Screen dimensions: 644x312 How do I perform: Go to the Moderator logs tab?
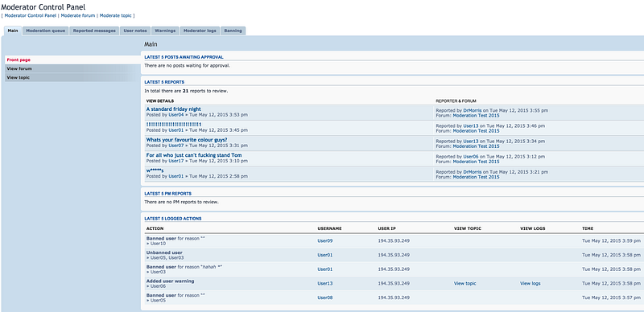pyautogui.click(x=200, y=31)
